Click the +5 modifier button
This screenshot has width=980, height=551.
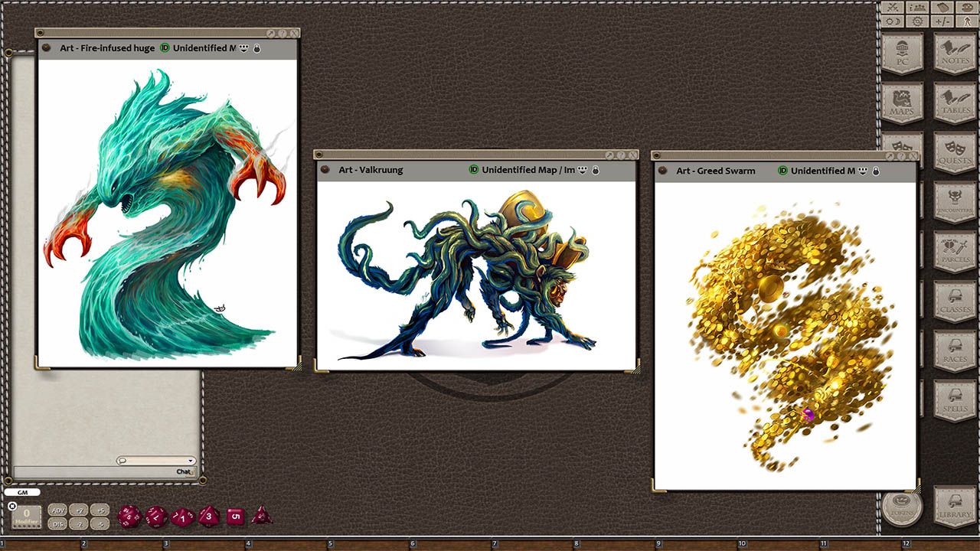point(100,510)
